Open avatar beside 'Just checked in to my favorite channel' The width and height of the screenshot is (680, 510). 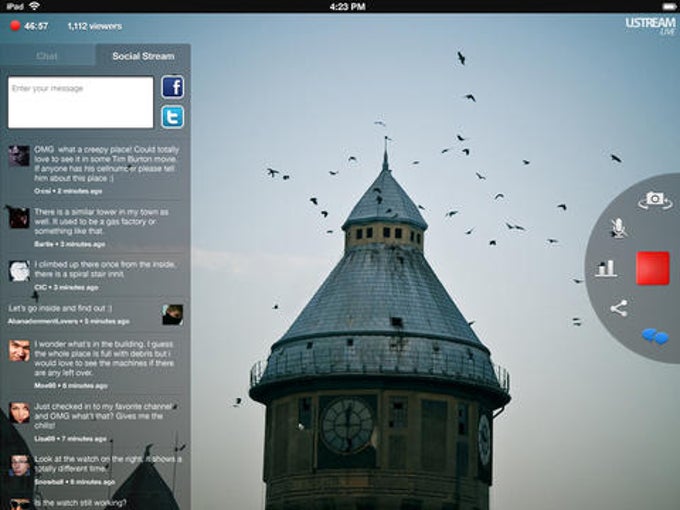pos(19,412)
